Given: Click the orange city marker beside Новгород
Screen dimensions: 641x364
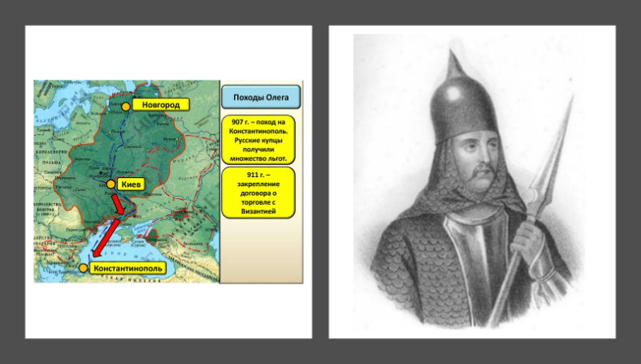Looking at the screenshot, I should (126, 106).
